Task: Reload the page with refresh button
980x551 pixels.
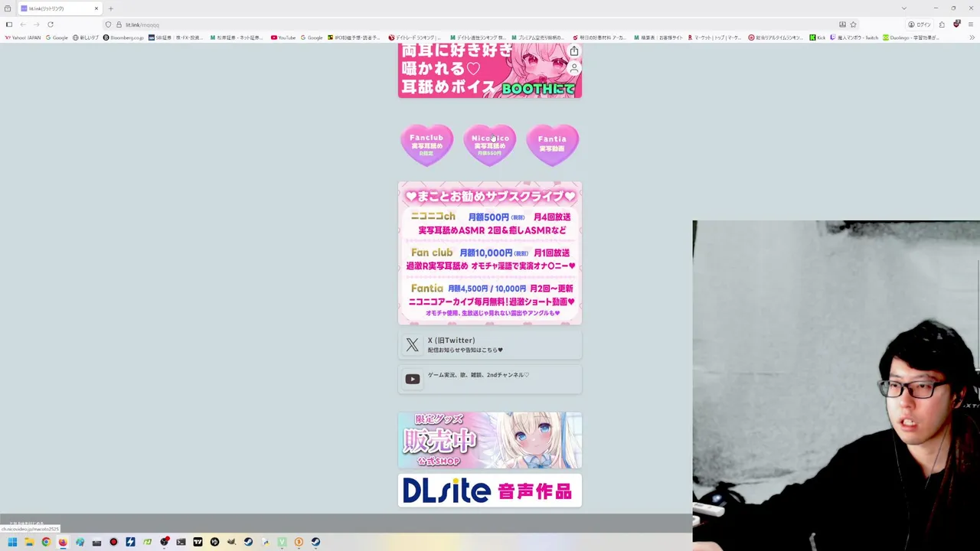Action: coord(51,24)
